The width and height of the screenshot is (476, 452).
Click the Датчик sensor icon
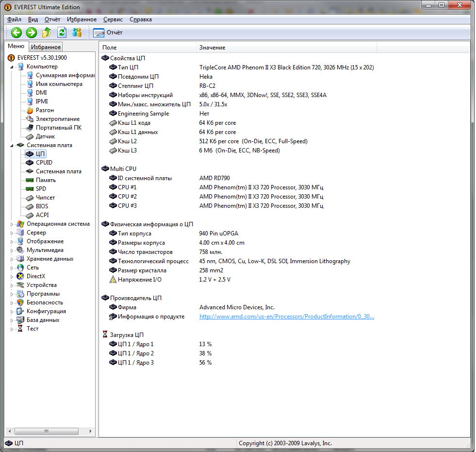[30, 136]
